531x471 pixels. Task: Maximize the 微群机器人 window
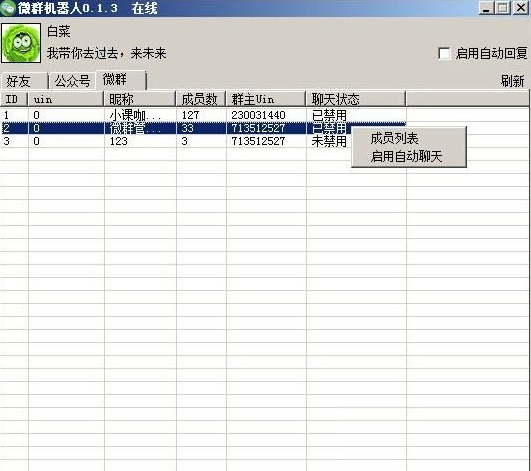(x=503, y=7)
